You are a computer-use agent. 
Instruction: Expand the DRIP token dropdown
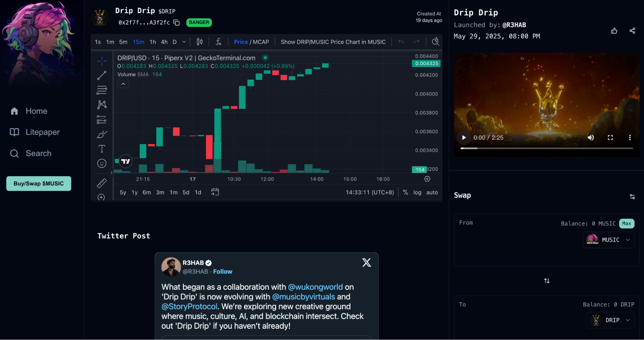tap(610, 320)
